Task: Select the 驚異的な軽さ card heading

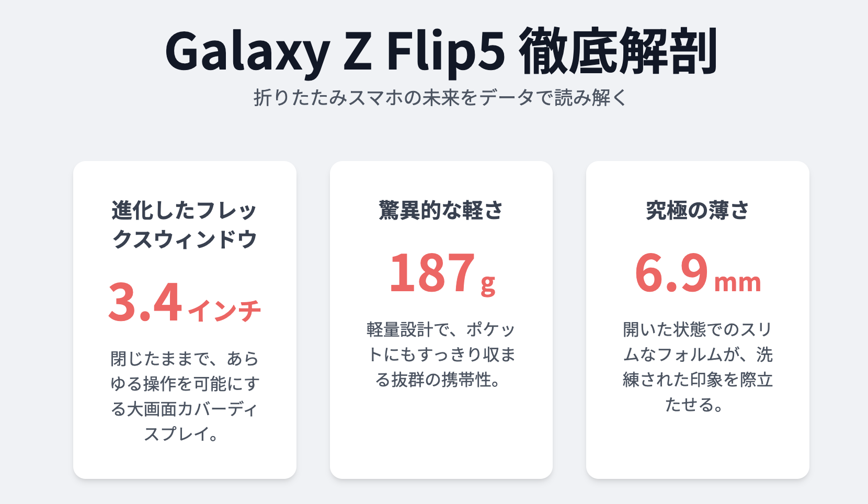Action: pyautogui.click(x=441, y=210)
